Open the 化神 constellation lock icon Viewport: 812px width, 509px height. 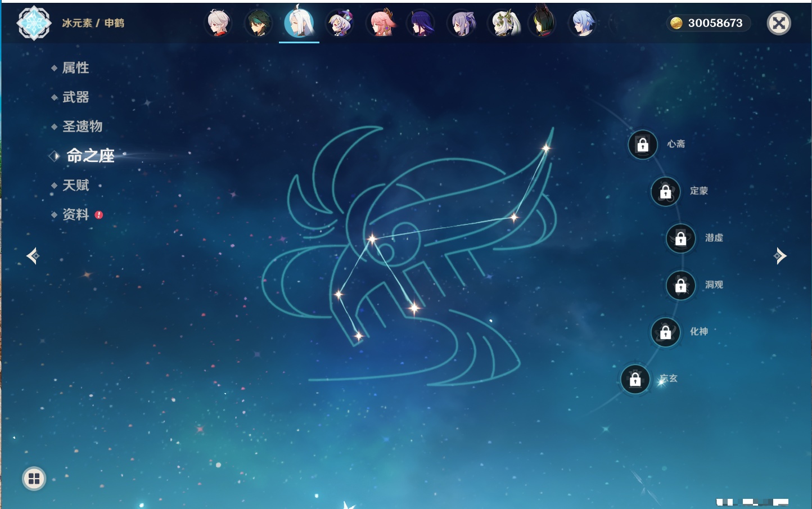point(666,332)
